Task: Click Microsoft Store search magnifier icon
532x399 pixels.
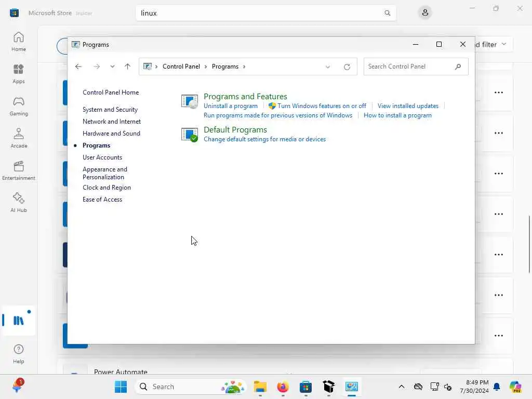Action: (387, 13)
